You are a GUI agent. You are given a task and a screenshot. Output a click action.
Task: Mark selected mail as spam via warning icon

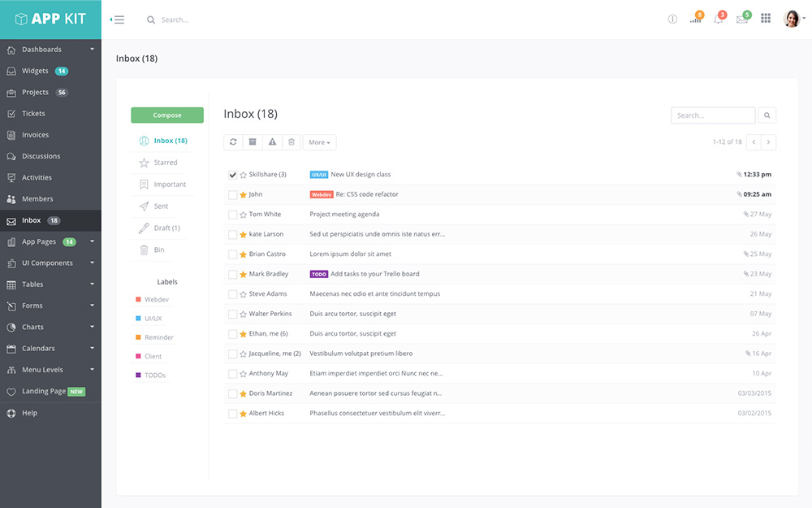tap(272, 142)
